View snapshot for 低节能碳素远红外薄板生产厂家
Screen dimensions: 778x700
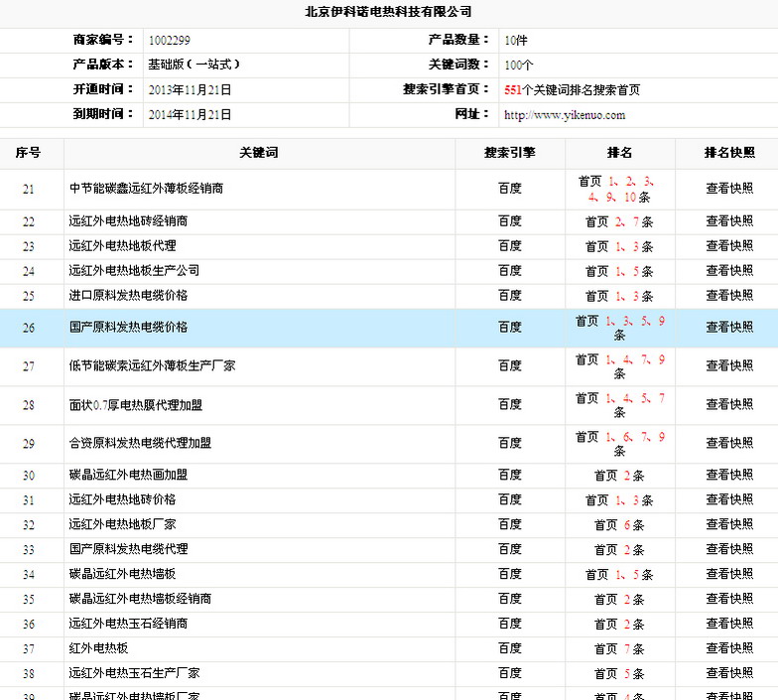pyautogui.click(x=729, y=365)
